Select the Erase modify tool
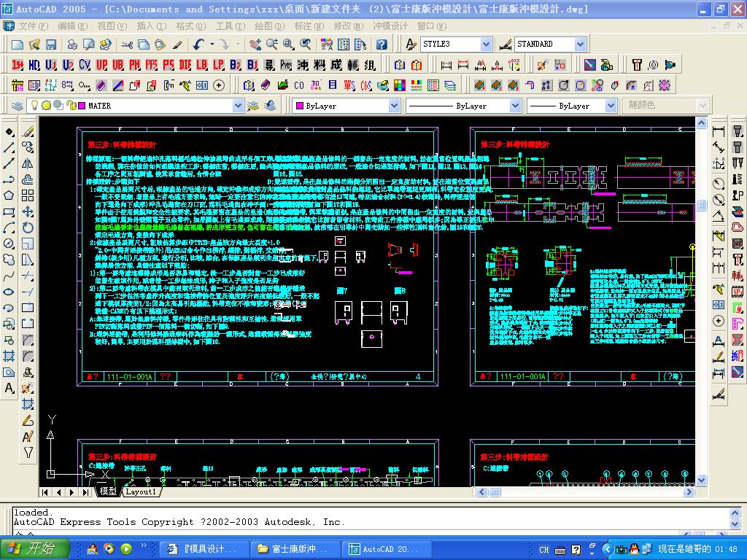This screenshot has width=747, height=560. click(x=28, y=131)
